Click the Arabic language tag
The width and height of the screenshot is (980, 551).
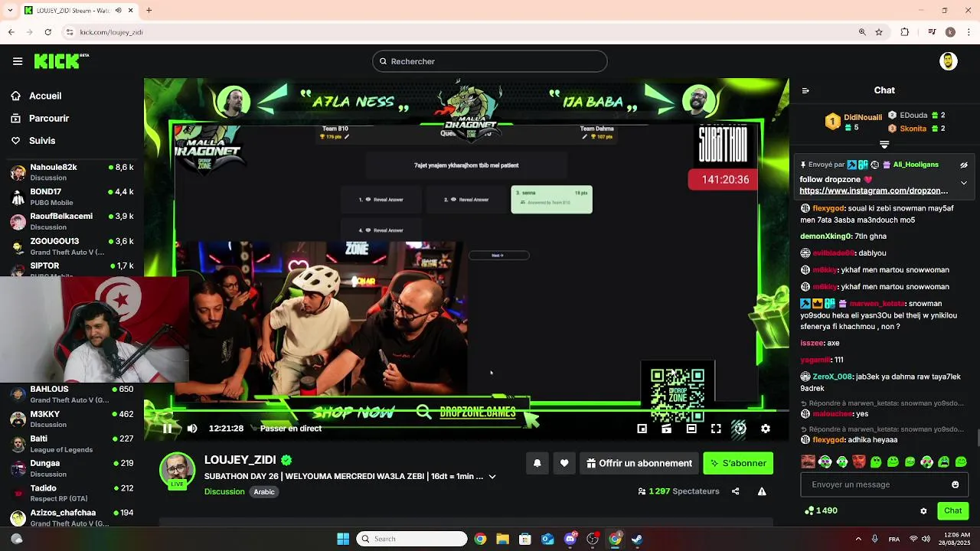coord(264,492)
